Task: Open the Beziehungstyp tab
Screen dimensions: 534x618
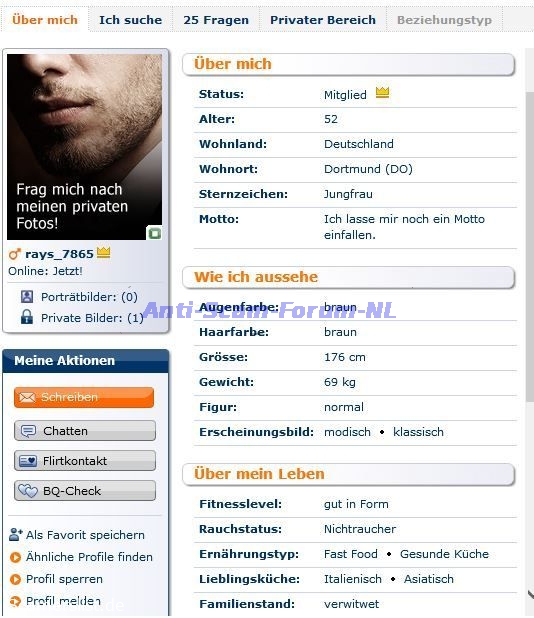Action: (444, 20)
